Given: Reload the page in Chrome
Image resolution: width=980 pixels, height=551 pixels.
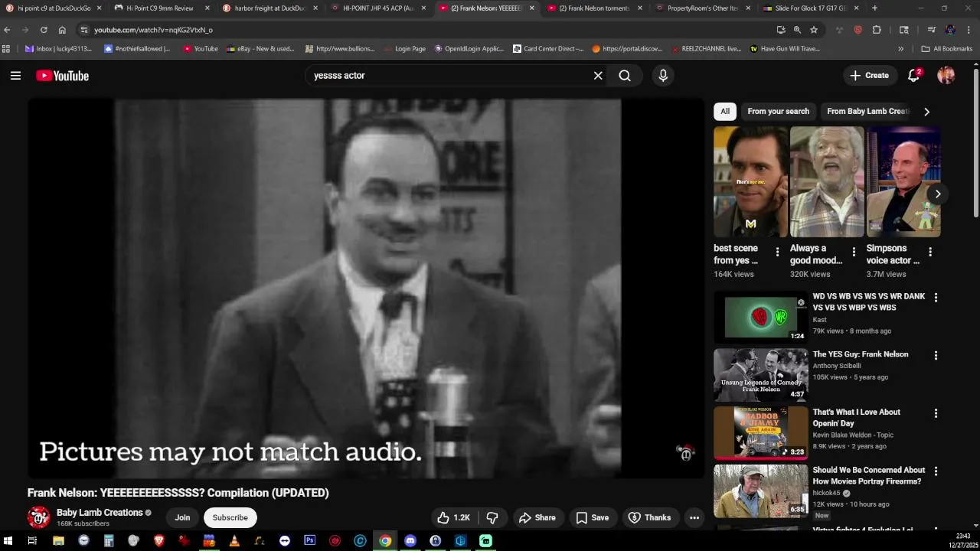Looking at the screenshot, I should pyautogui.click(x=44, y=30).
